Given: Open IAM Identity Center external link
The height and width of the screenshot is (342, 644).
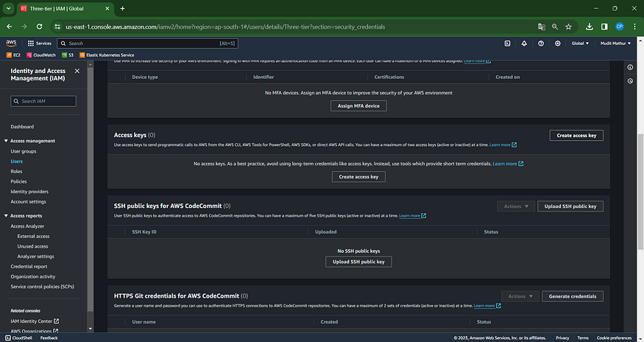Looking at the screenshot, I should click(x=35, y=321).
